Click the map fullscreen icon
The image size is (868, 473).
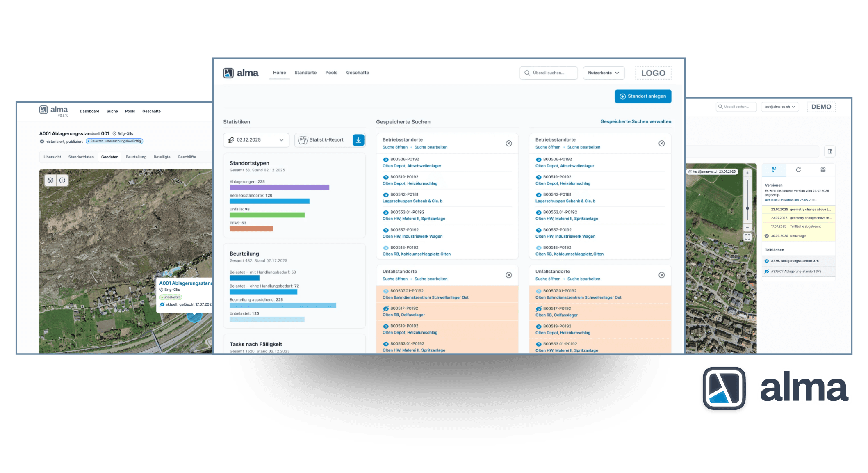[747, 237]
